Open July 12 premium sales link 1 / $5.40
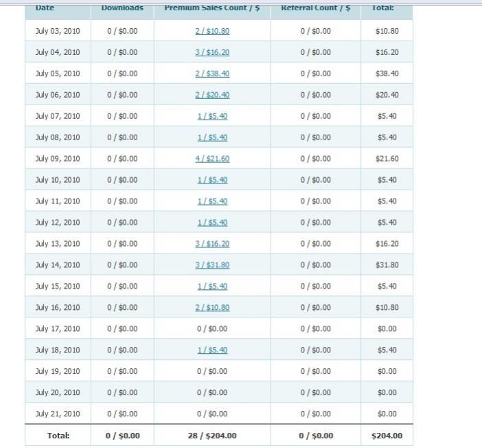 pos(212,222)
